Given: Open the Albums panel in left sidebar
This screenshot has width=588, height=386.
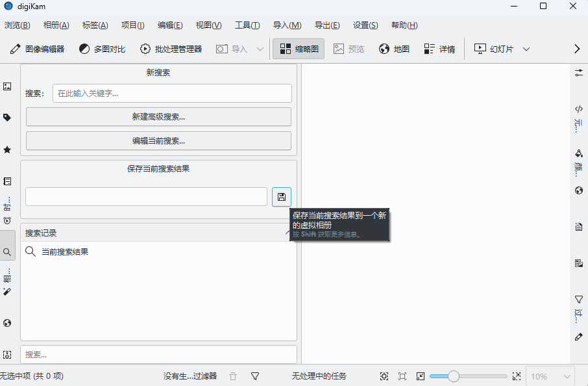Looking at the screenshot, I should click(7, 86).
